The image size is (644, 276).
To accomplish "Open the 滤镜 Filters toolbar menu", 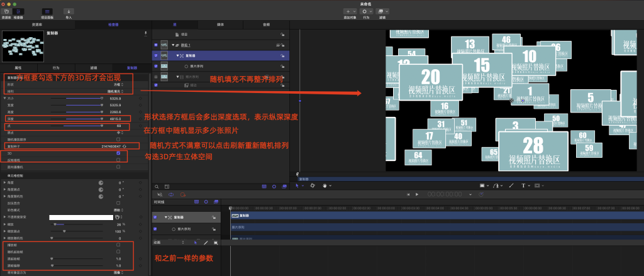I will click(x=382, y=11).
